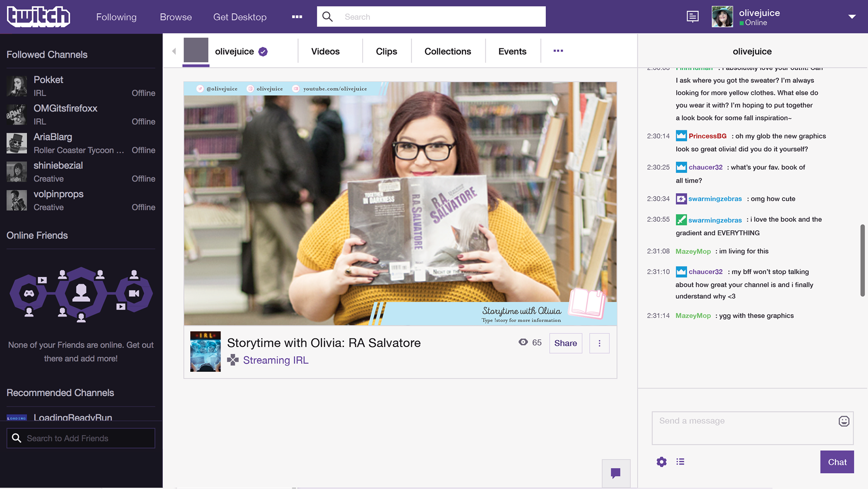Click the Search to Add Friends magnifier
Image resolution: width=868 pixels, height=489 pixels.
coord(17,438)
